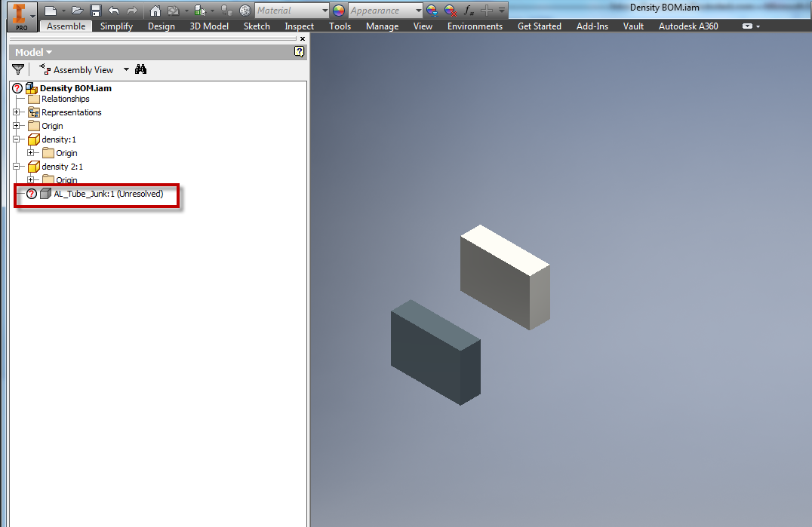Select AL_Tube_Junk:1 (Unresolved) component
Screen dimensions: 812x527
click(x=108, y=194)
